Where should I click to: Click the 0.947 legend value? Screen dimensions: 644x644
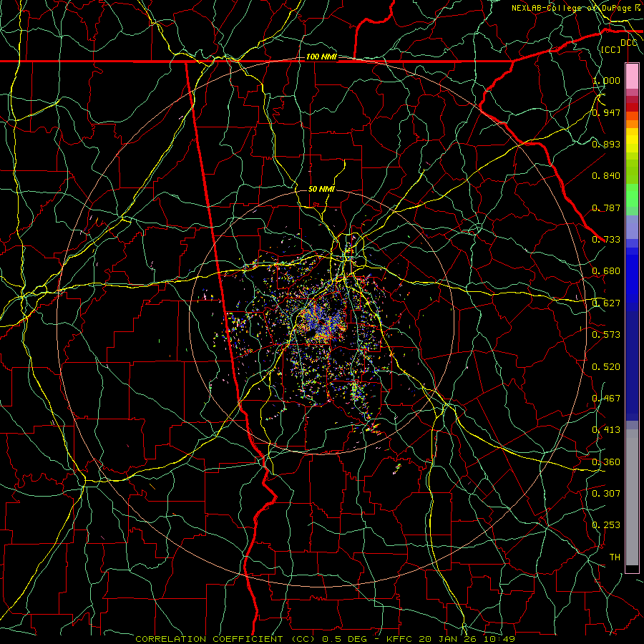606,112
